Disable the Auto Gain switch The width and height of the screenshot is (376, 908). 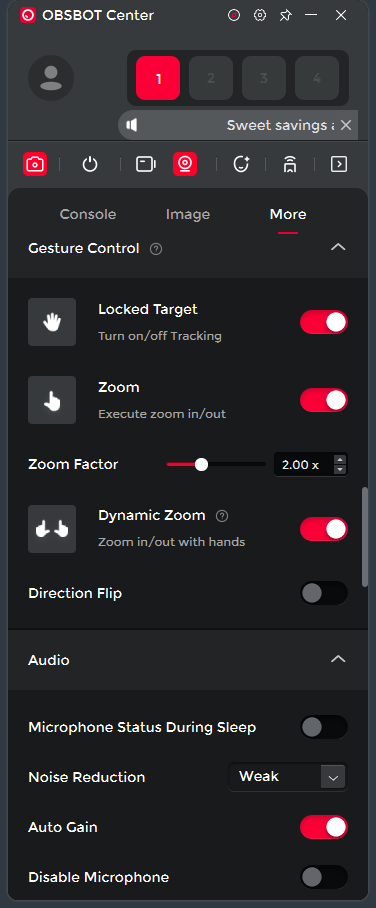tap(324, 827)
